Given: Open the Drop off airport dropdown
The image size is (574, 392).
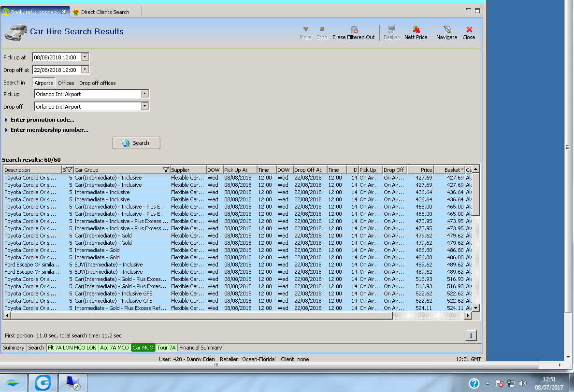Looking at the screenshot, I should (x=144, y=106).
